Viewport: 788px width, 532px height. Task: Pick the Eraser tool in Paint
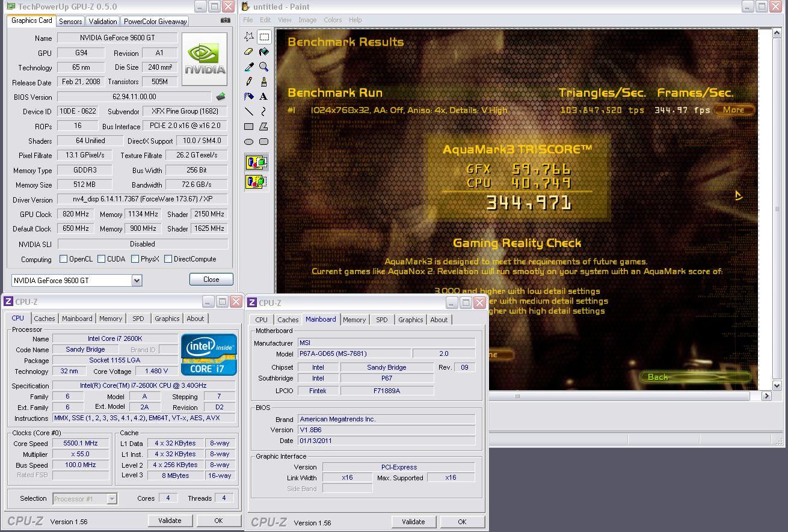pyautogui.click(x=249, y=52)
